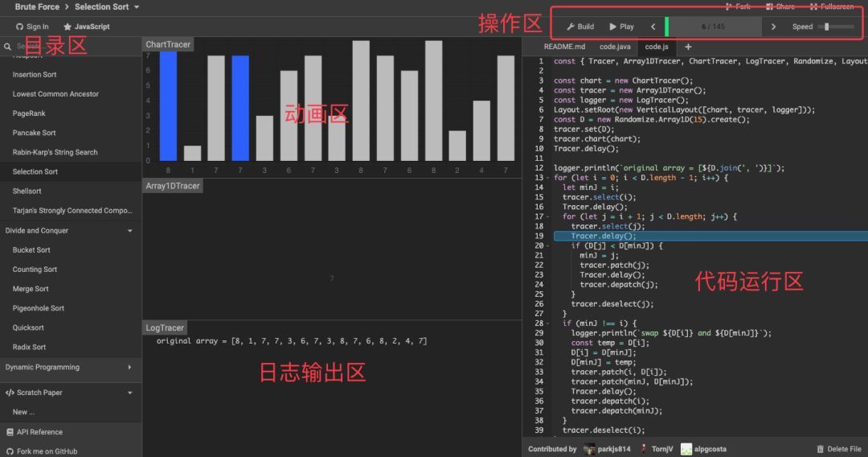Start playback with the Play button
Screen dimensions: 868x457
621,27
